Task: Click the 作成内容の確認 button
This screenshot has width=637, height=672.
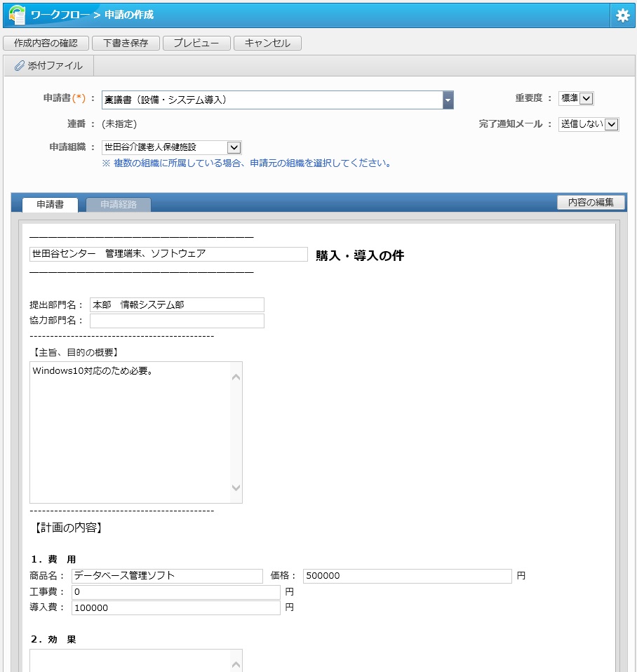Action: (x=46, y=43)
